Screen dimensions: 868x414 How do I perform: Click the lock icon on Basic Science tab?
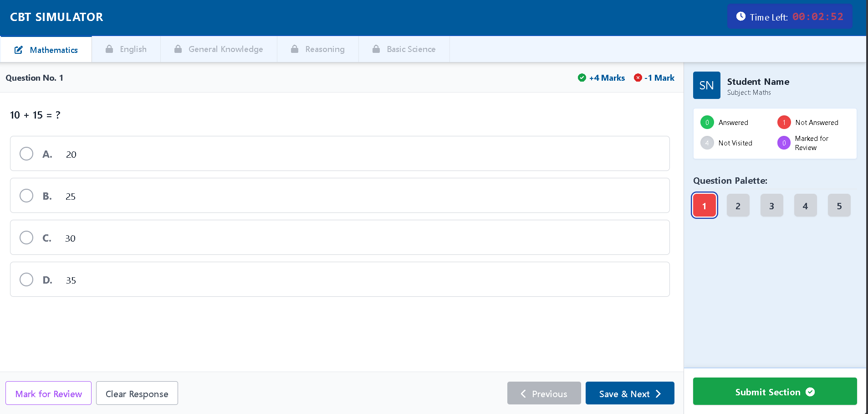point(376,49)
